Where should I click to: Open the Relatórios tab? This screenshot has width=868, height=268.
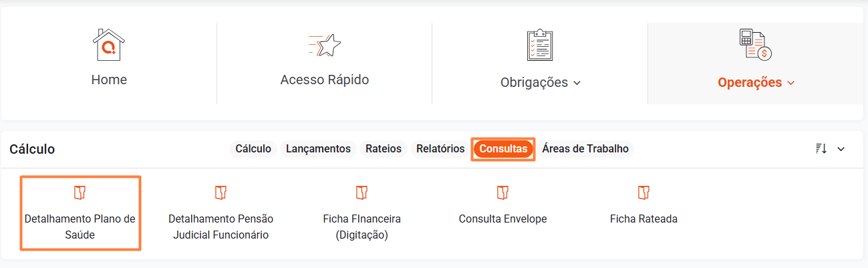click(440, 149)
